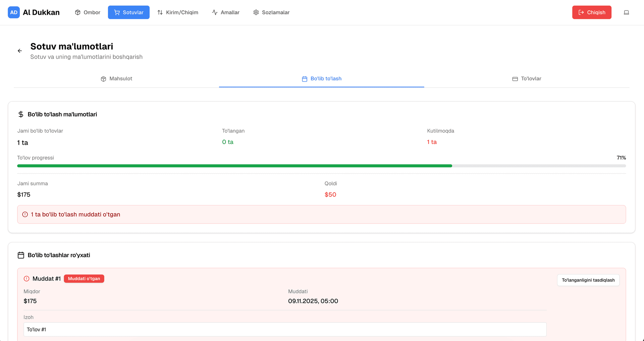This screenshot has width=644, height=341.
Task: Click the Amallar activity pulse icon
Action: pyautogui.click(x=215, y=12)
